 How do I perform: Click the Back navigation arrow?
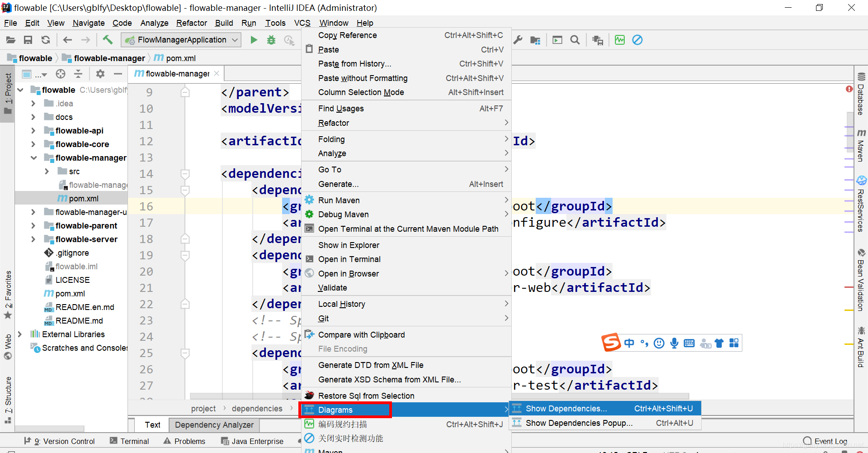tap(67, 40)
